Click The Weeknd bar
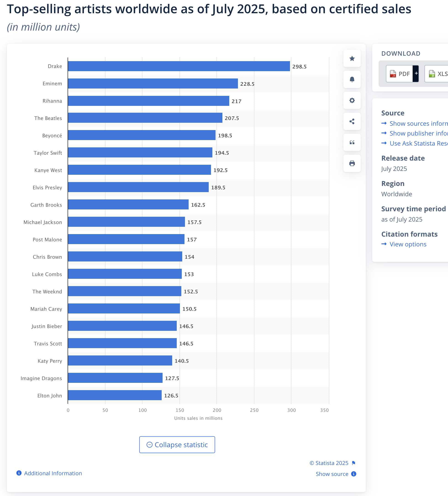 (124, 291)
